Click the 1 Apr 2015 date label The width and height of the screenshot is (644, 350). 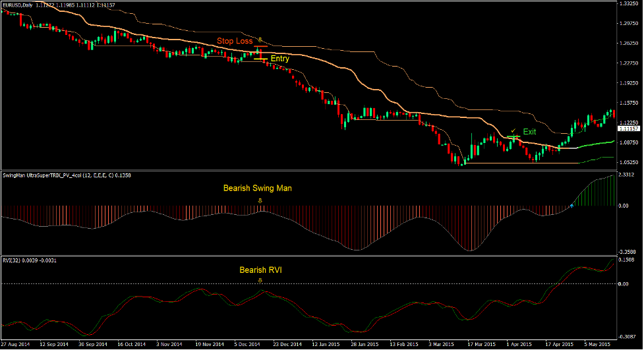pos(519,344)
